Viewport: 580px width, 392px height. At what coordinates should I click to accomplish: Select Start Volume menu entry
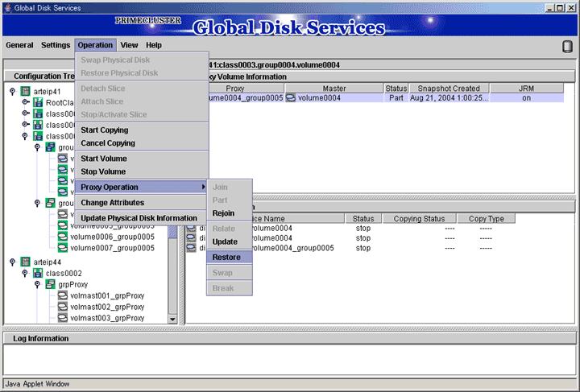pos(142,159)
